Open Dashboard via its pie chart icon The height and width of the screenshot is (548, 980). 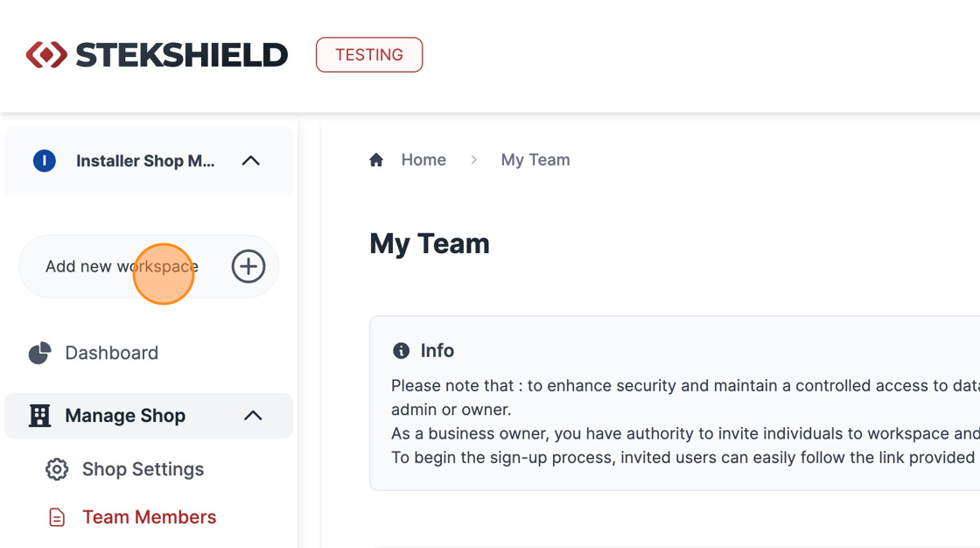[x=40, y=353]
